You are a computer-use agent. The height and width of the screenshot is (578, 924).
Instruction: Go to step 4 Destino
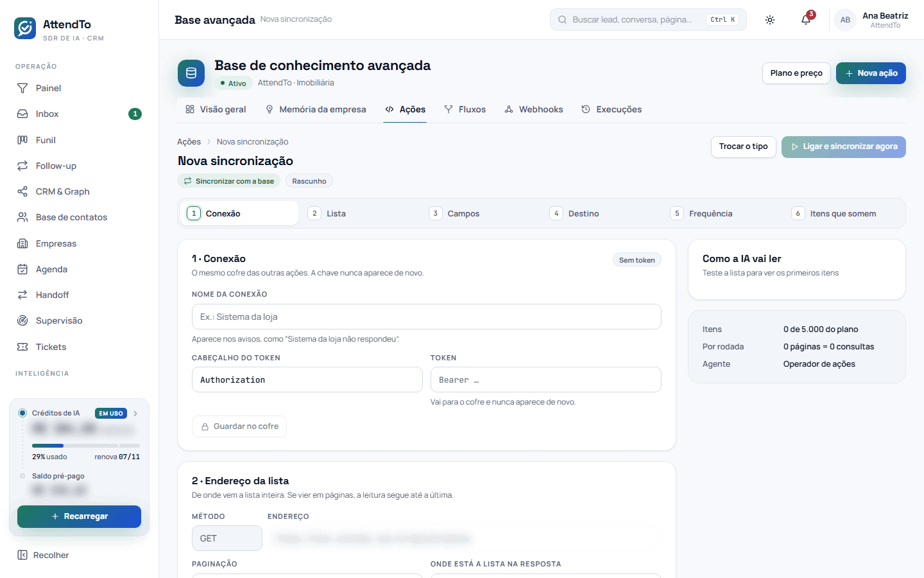coord(602,213)
